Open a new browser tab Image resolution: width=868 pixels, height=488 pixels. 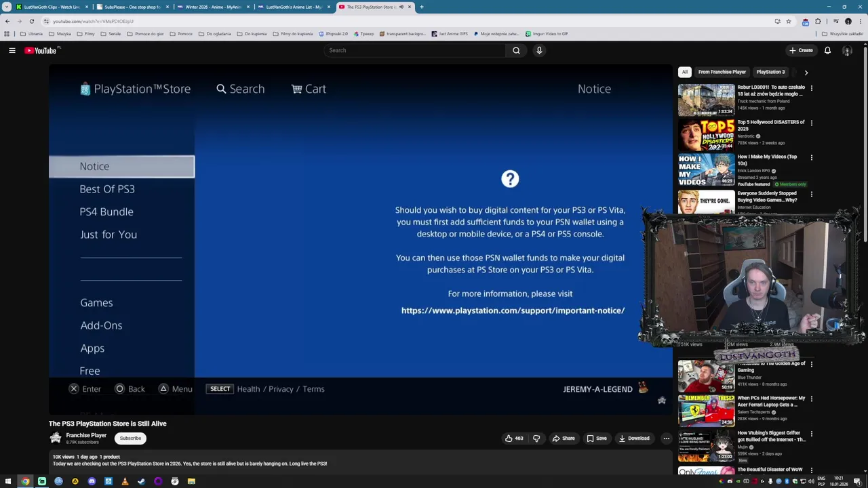click(421, 7)
